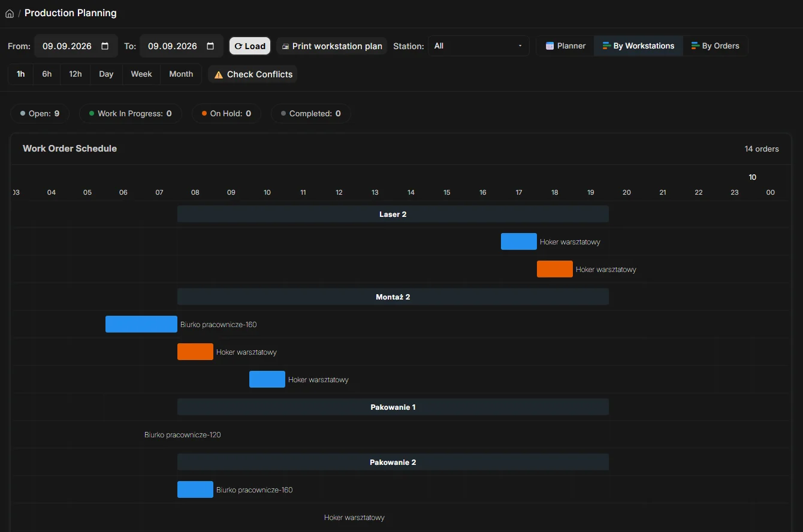Image resolution: width=803 pixels, height=532 pixels.
Task: Click the printer icon for workstation plan
Action: pos(285,46)
